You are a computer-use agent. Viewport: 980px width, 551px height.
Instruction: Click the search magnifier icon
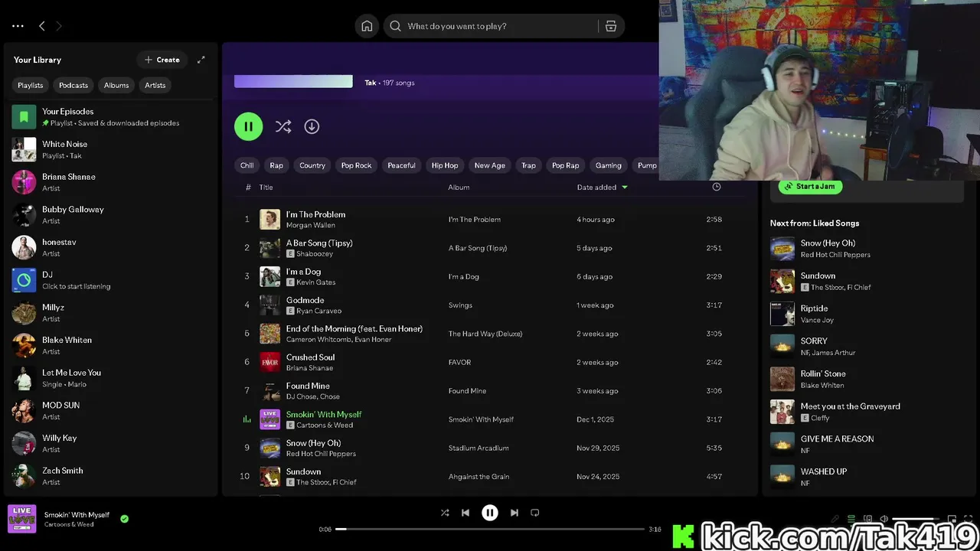(x=395, y=26)
